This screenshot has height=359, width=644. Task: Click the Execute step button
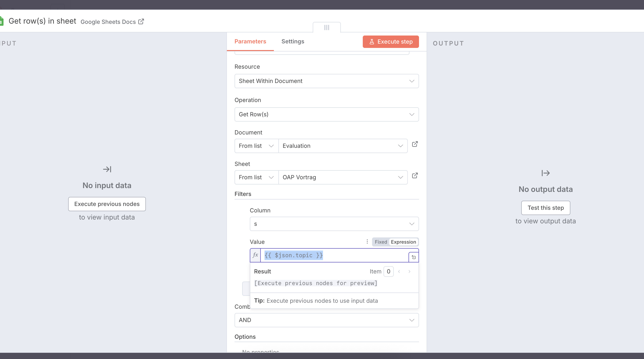(x=390, y=41)
